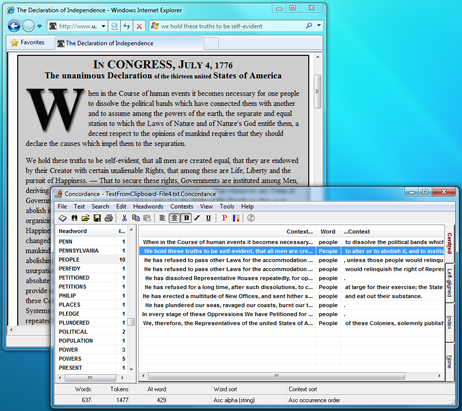Open a file with the folder icon
This screenshot has height=411, width=462.
[x=85, y=218]
